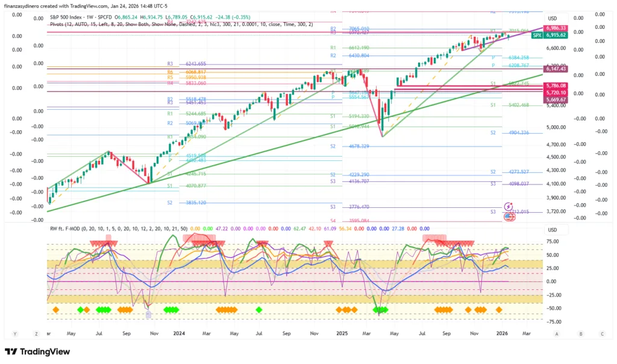Click the S&P 500 Index symbol title
617x364 pixels.
71,18
